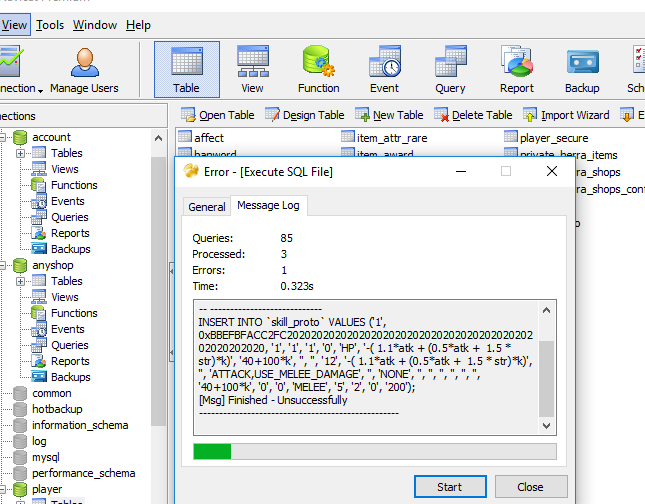The width and height of the screenshot is (645, 504).
Task: Click the message log scrollbar thumb
Action: click(546, 379)
